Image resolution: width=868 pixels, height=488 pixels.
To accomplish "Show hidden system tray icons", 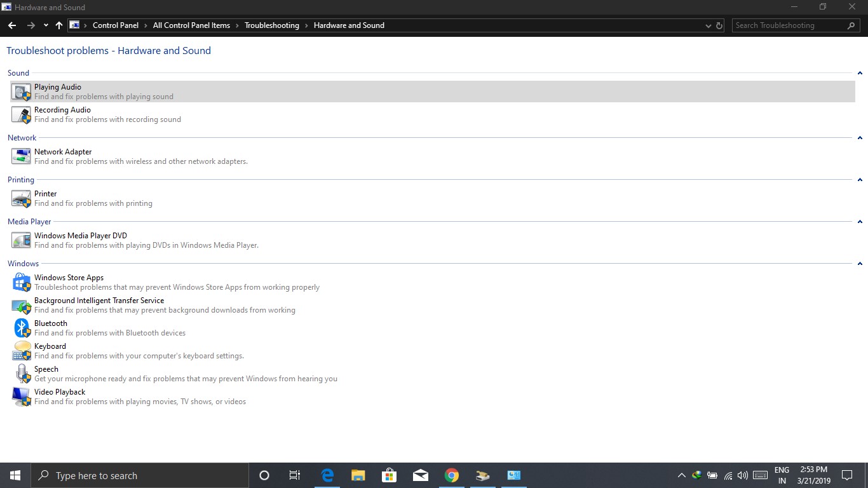I will click(x=681, y=475).
